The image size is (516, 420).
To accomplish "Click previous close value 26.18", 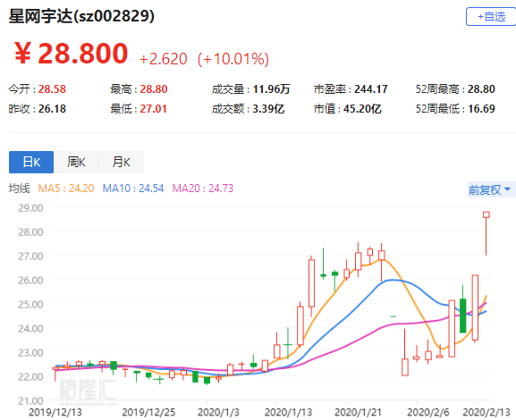I will [x=52, y=109].
